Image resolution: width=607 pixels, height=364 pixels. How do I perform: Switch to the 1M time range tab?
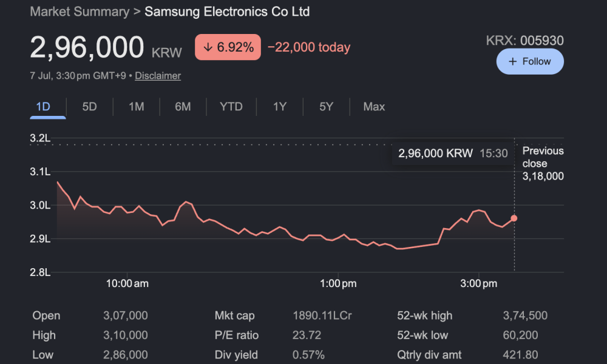136,107
